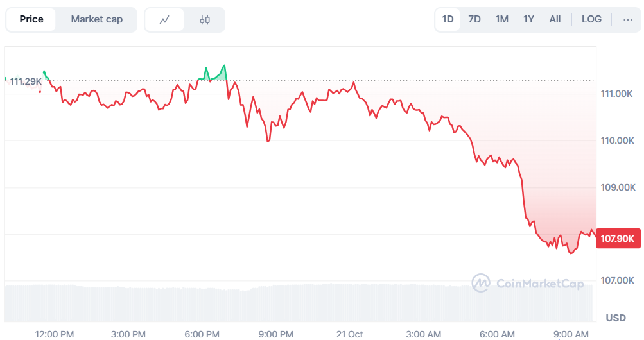Viewport: 644px width, 340px height.
Task: Set chart range to 1M
Action: click(502, 19)
